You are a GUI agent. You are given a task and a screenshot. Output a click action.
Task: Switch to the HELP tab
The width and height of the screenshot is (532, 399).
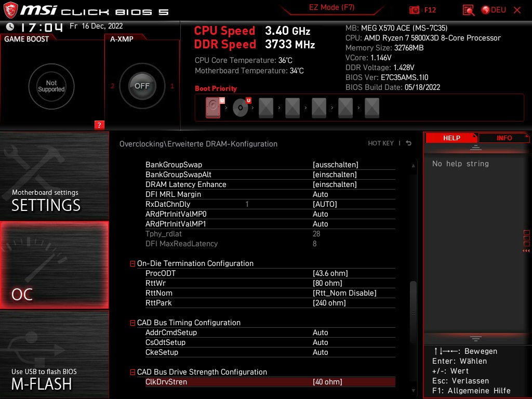coord(451,138)
